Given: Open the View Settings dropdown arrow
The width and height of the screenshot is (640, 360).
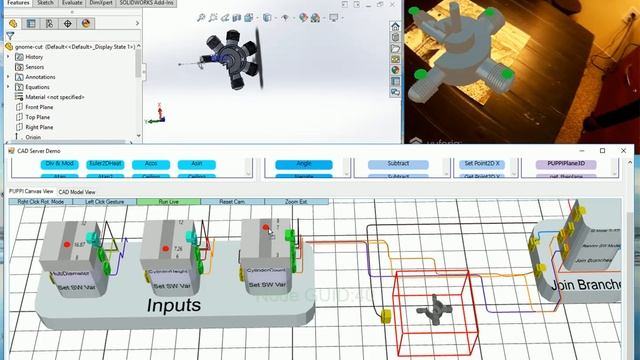Looking at the screenshot, I should 342,18.
